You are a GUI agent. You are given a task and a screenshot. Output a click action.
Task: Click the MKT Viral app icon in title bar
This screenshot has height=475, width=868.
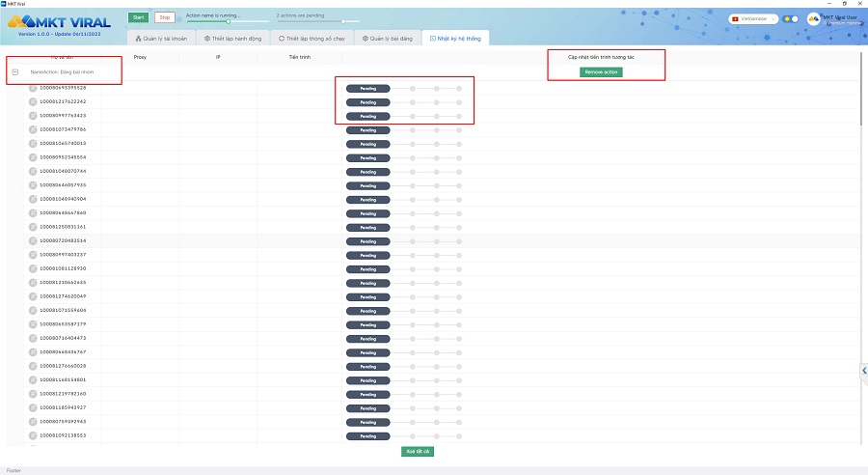(3, 3)
